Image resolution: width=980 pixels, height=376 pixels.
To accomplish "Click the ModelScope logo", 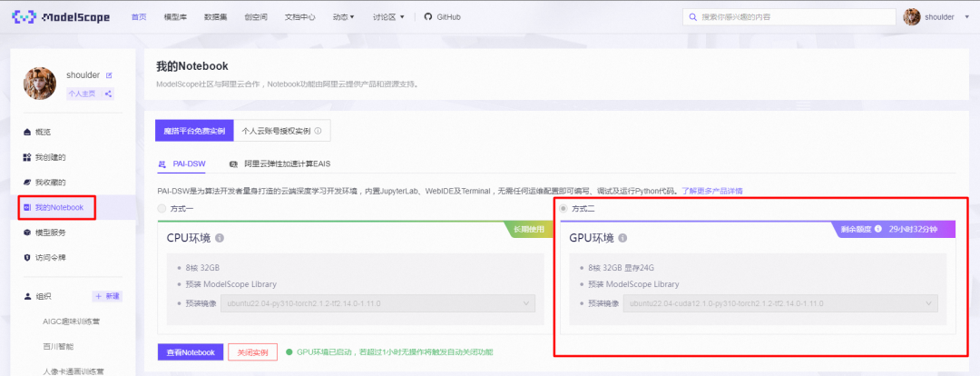I will point(61,17).
